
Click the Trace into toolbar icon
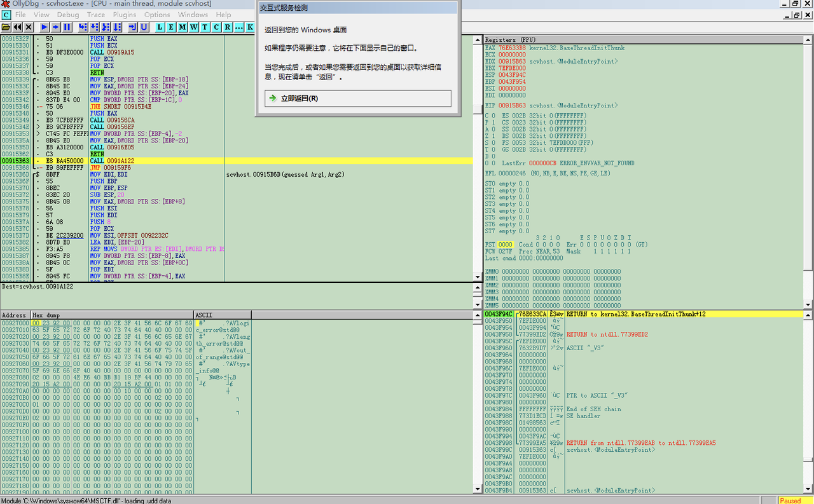pyautogui.click(x=106, y=27)
